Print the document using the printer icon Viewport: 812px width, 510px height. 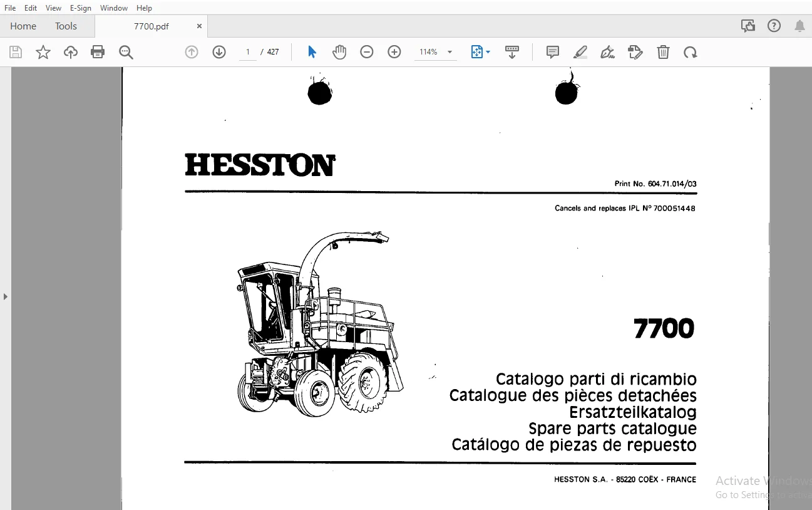pos(98,52)
